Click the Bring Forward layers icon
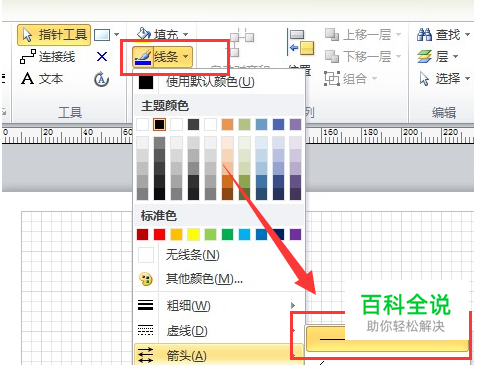Screen dimensions: 494x365 (332, 34)
